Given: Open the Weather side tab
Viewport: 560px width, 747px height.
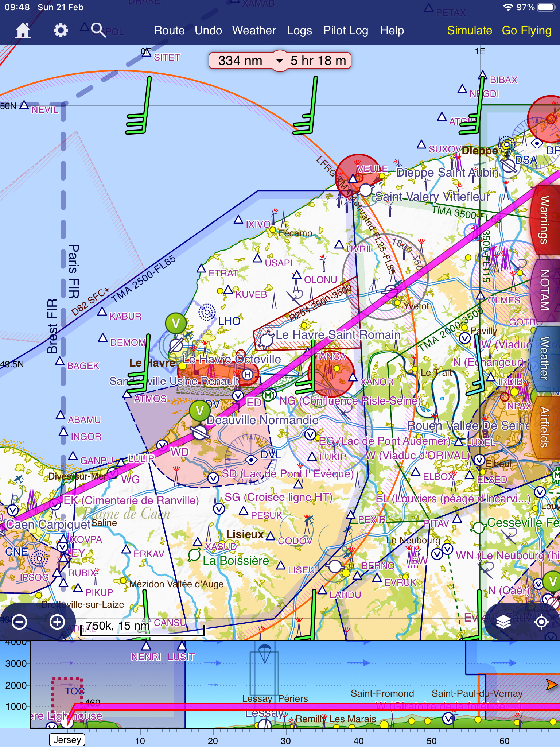Looking at the screenshot, I should click(x=545, y=358).
